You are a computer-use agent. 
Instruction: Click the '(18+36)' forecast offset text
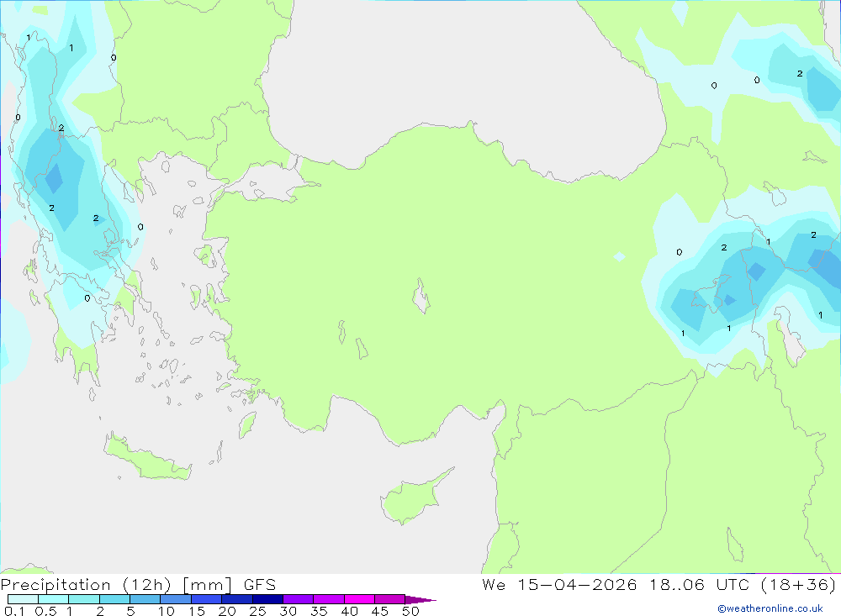(798, 584)
